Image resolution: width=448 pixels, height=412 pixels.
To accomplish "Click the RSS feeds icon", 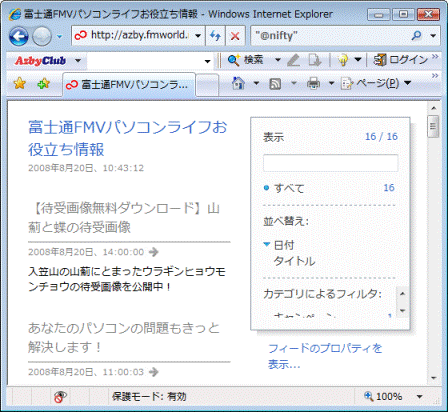I will click(x=275, y=84).
